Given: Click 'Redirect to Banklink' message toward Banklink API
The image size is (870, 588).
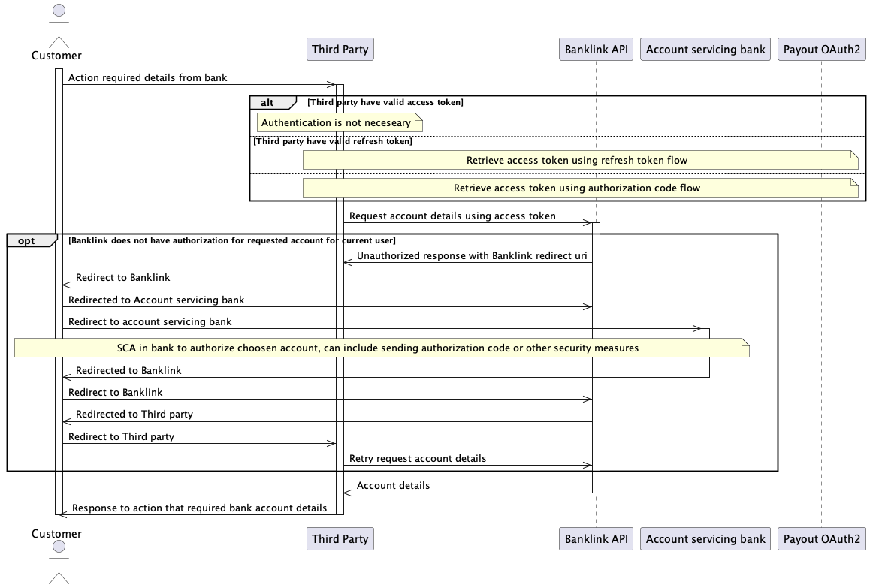Looking at the screenshot, I should click(x=116, y=392).
